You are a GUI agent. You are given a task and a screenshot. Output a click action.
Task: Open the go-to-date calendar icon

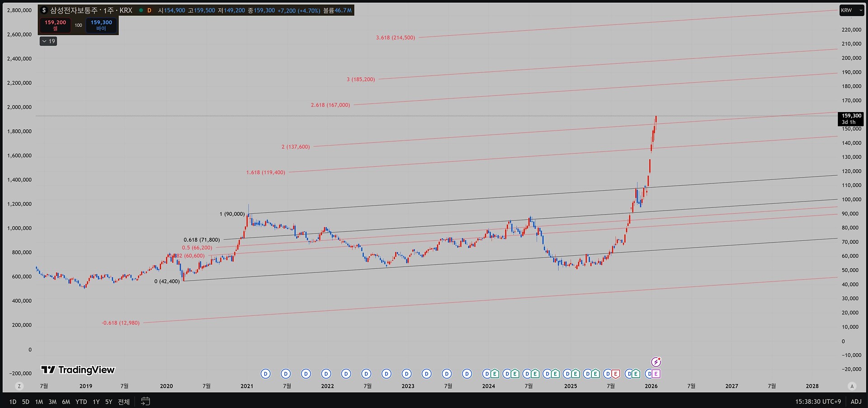point(145,401)
